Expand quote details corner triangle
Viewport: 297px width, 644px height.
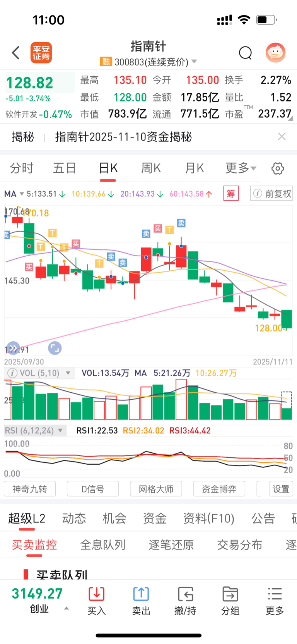pos(290,118)
